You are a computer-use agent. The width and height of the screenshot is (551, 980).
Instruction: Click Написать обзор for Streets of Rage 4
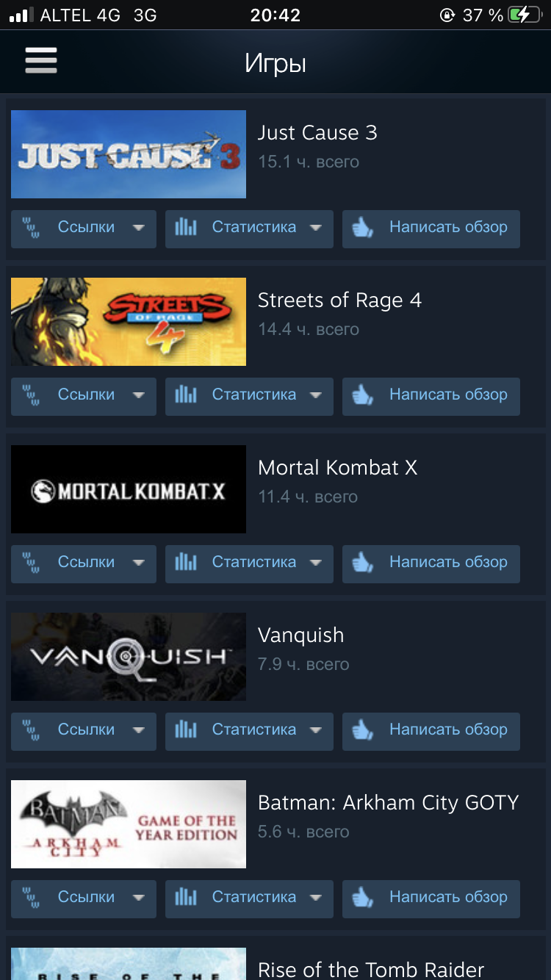click(431, 396)
